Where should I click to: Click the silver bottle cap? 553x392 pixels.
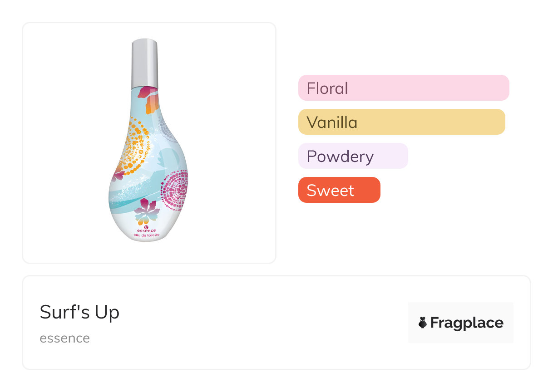(x=144, y=64)
